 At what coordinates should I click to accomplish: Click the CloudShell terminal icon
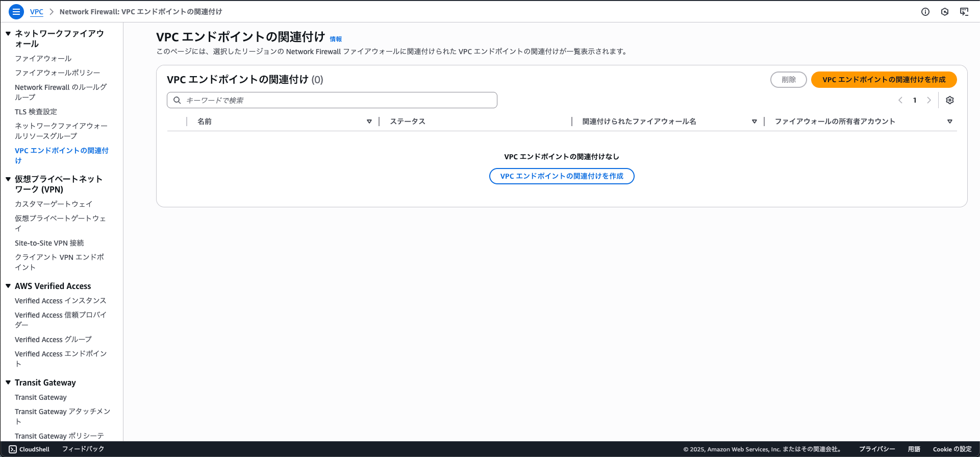(13, 449)
